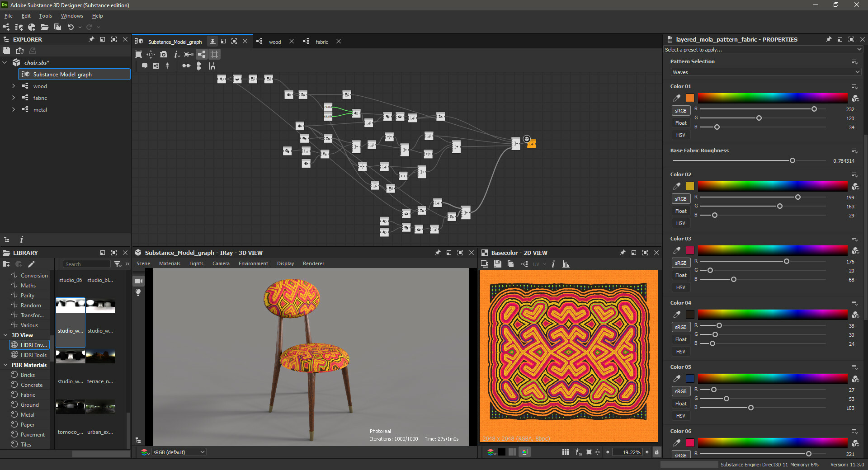Viewport: 868px width, 470px height.
Task: Click the Undo icon in the main toolbar
Action: click(x=71, y=27)
